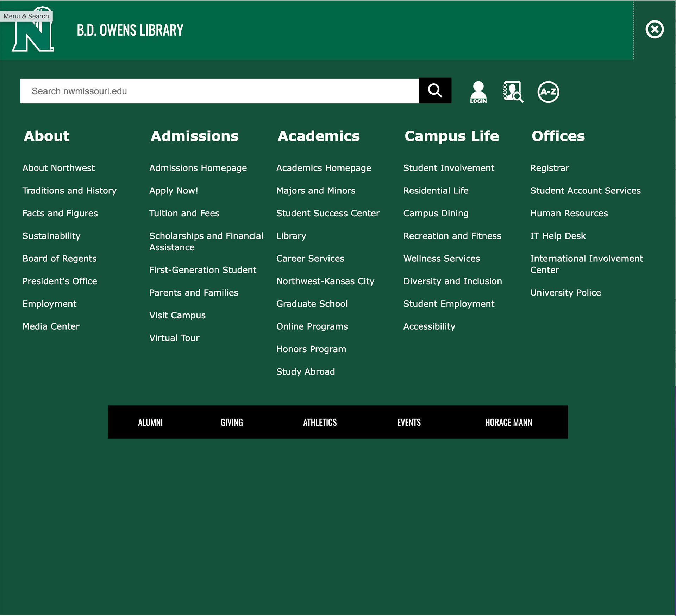Open IT Help Desk link
This screenshot has width=676, height=616.
[x=558, y=236]
